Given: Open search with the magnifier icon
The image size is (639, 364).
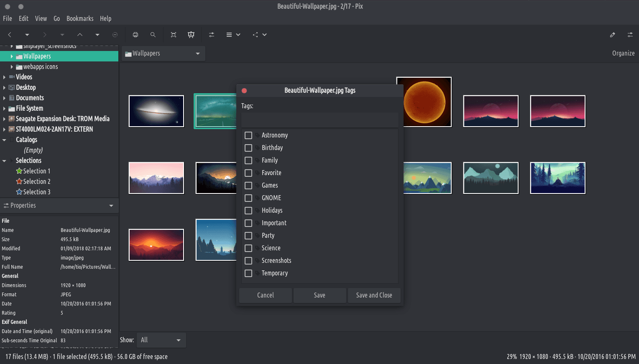Looking at the screenshot, I should (153, 35).
